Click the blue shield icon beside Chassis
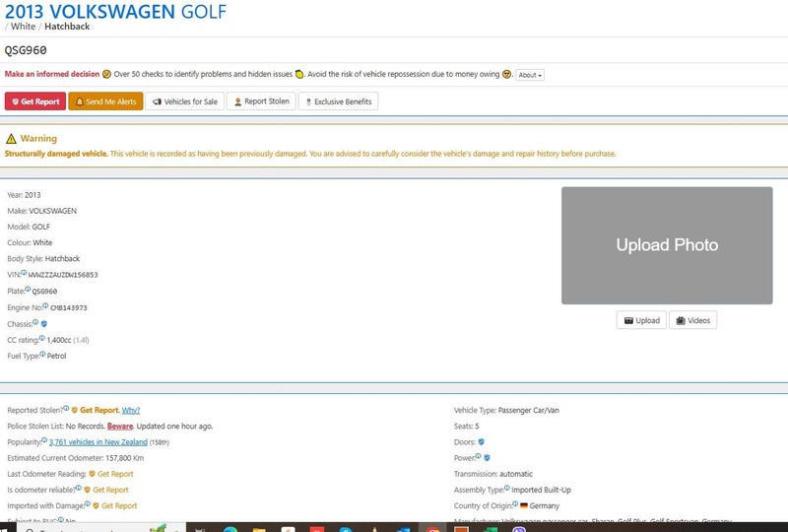 [44, 323]
